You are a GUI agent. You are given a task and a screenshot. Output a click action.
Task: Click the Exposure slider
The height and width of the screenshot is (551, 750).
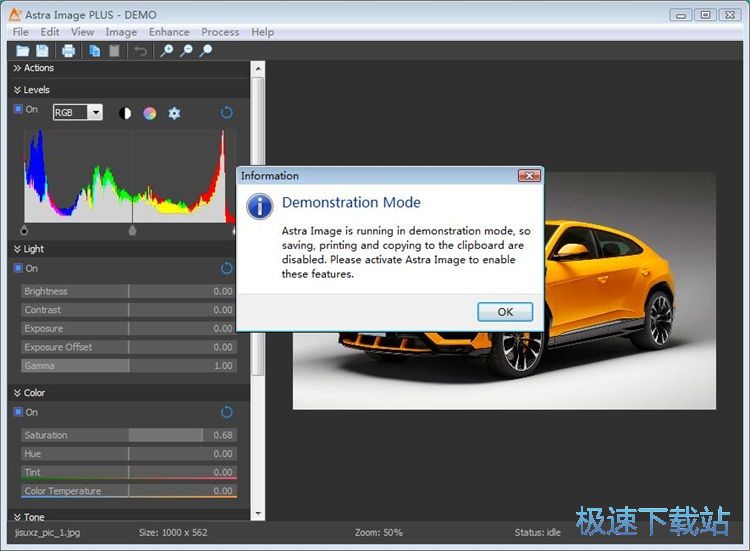[x=129, y=329]
